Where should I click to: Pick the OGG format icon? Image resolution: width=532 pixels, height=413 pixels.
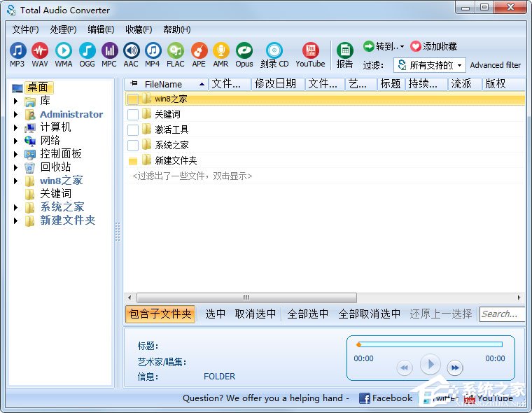[x=87, y=51]
